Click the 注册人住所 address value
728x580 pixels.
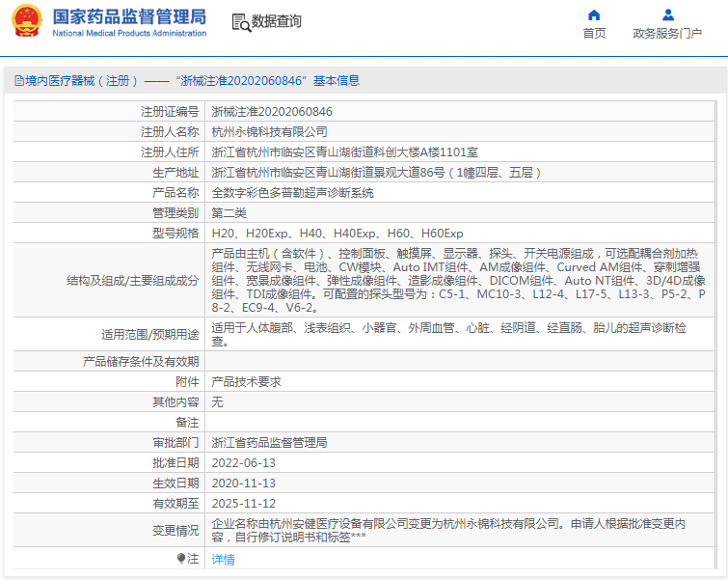[344, 152]
